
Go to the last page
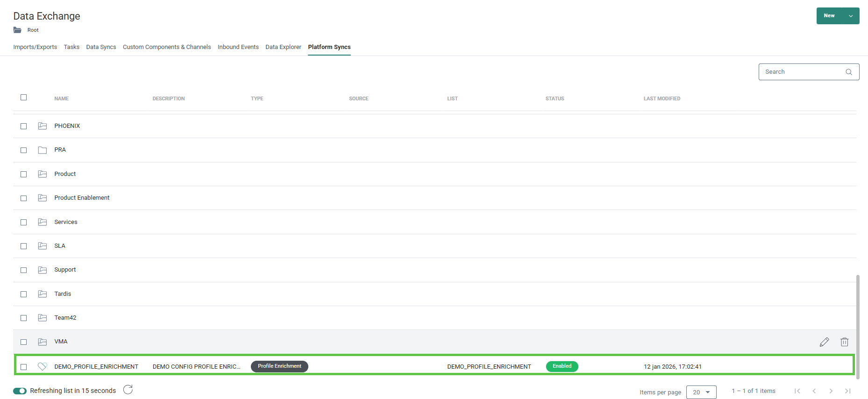[x=848, y=391]
